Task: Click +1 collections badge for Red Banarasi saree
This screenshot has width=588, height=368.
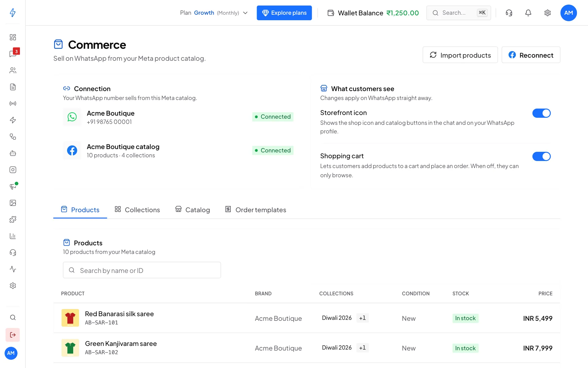Action: click(363, 318)
